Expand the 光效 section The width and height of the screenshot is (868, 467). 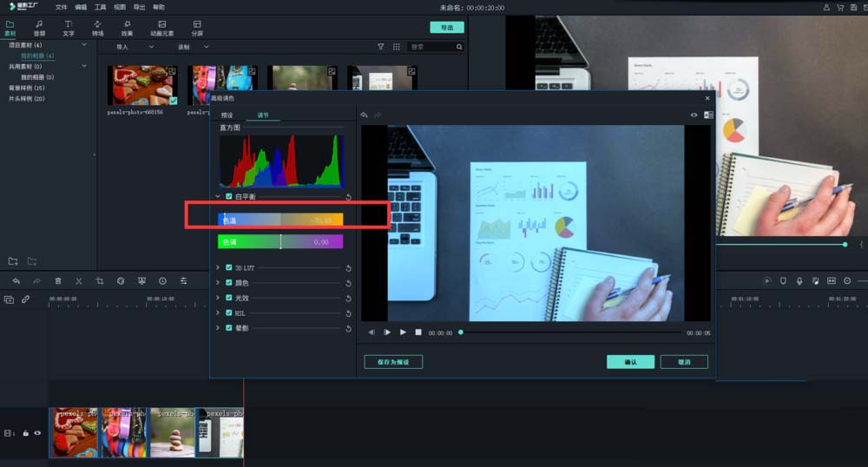coord(218,298)
